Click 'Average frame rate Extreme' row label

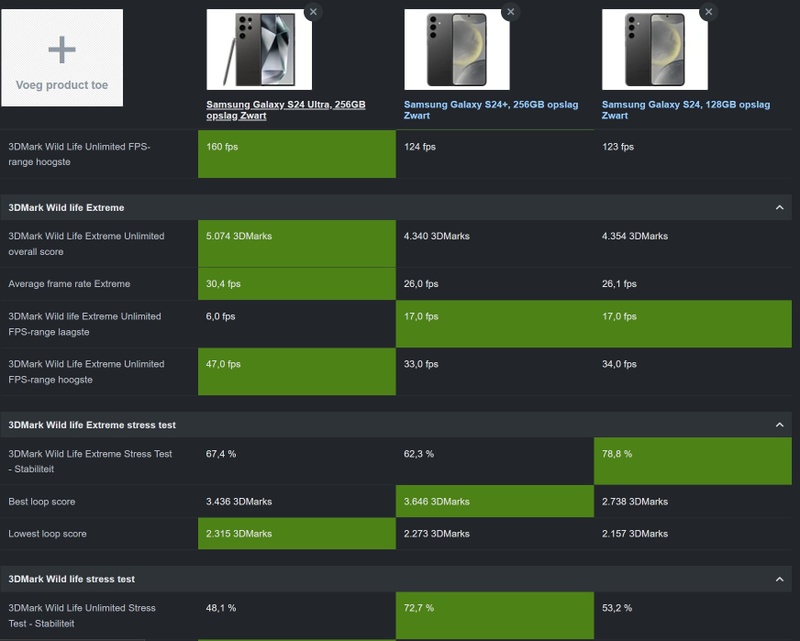tap(69, 284)
